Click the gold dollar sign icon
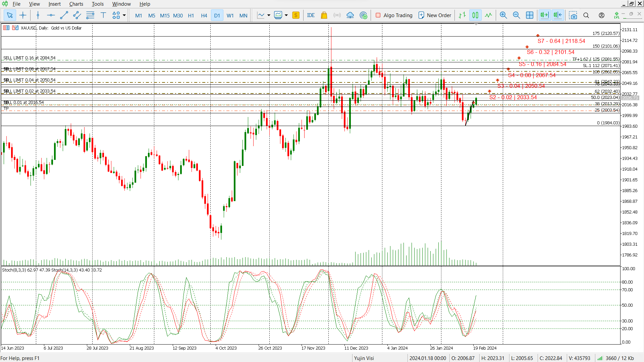 pyautogui.click(x=296, y=15)
